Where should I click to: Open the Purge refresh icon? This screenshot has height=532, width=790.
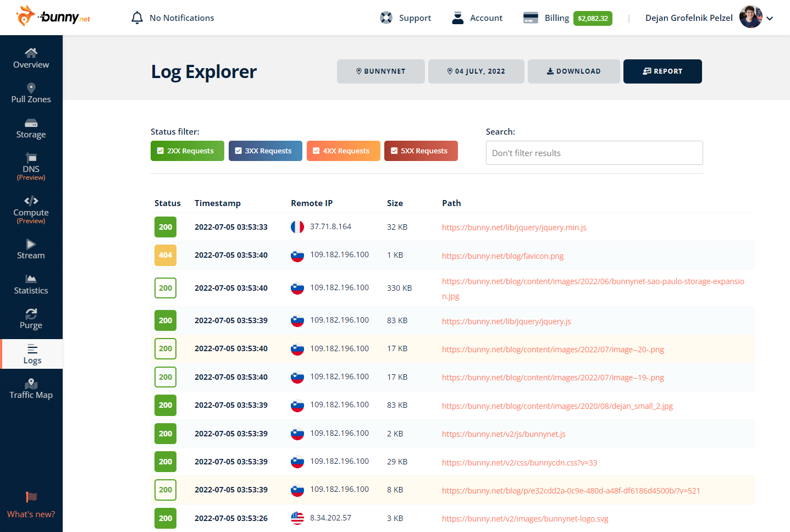[x=31, y=314]
